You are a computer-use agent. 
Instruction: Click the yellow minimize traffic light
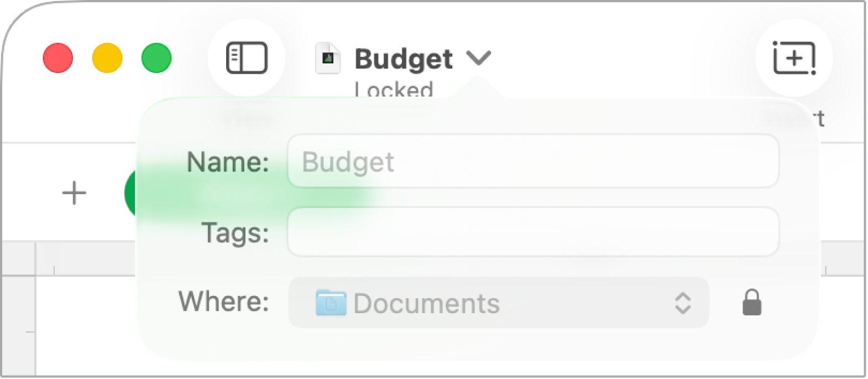pyautogui.click(x=107, y=58)
